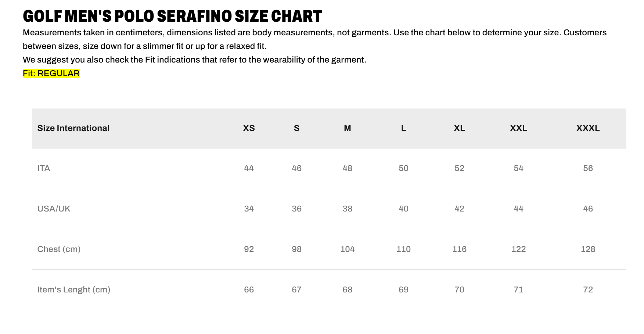Screen dimensions: 644x334
Task: Click USA/UK value 36 under S
Action: tap(296, 209)
